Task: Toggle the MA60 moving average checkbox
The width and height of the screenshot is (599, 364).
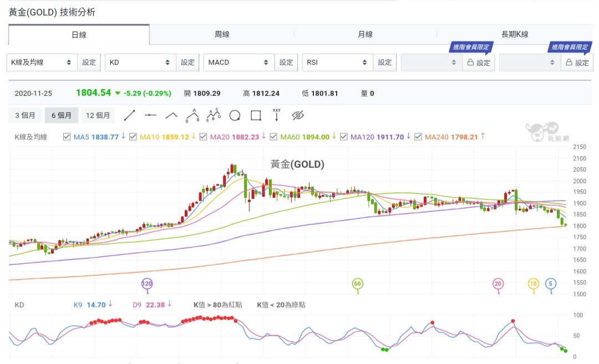Action: [x=274, y=137]
